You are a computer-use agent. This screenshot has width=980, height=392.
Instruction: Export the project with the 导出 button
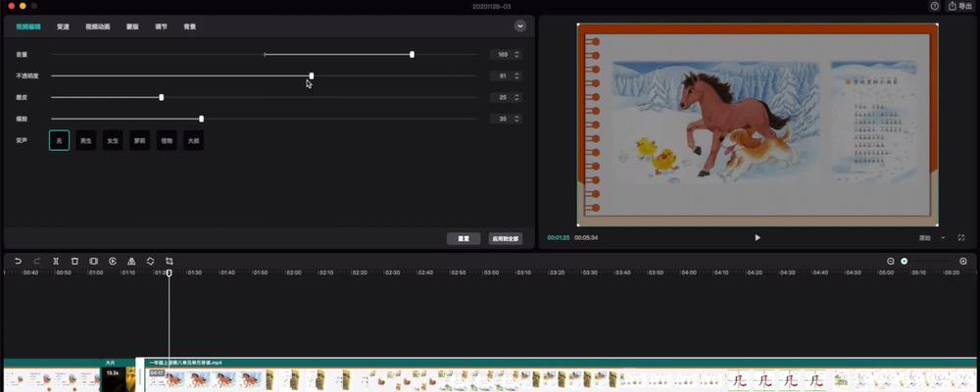click(960, 6)
